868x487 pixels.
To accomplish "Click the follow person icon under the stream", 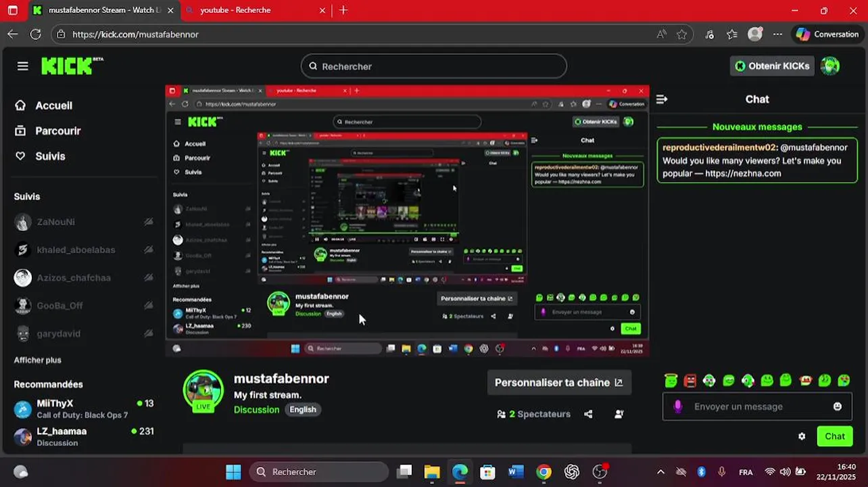I will (x=619, y=414).
